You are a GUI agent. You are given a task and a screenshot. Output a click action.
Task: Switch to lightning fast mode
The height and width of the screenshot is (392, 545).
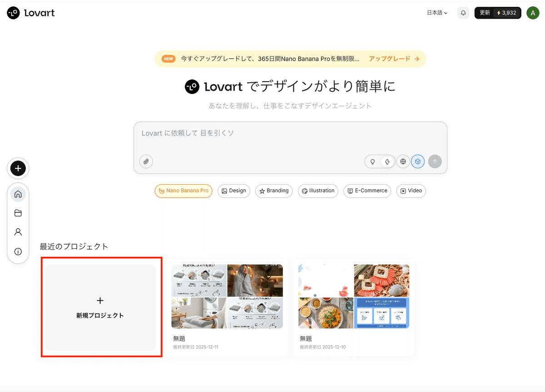387,162
